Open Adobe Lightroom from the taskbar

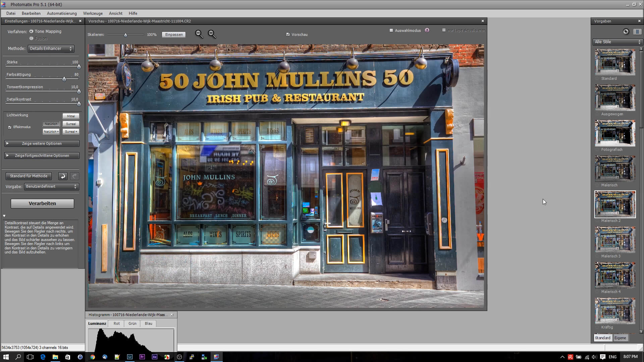tap(129, 357)
